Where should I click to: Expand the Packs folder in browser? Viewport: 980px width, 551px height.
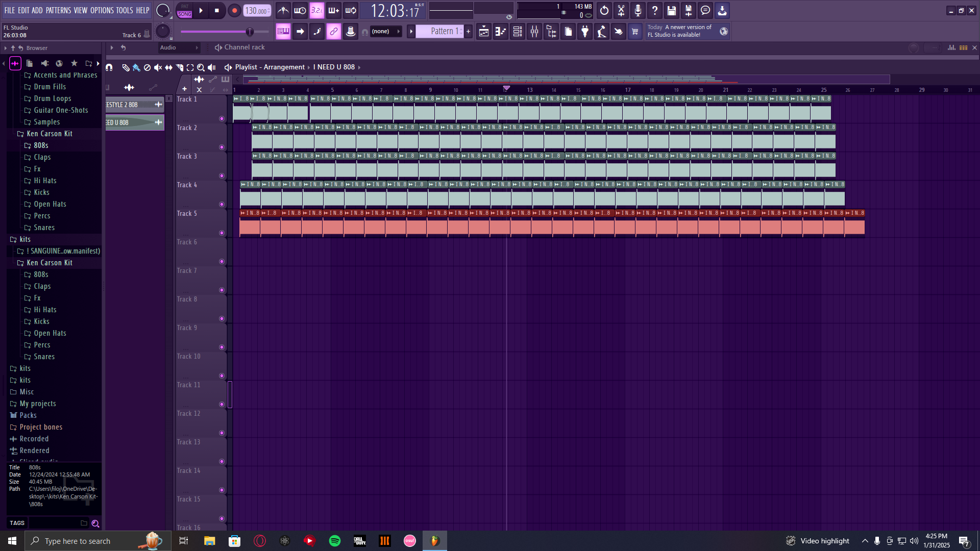click(28, 415)
